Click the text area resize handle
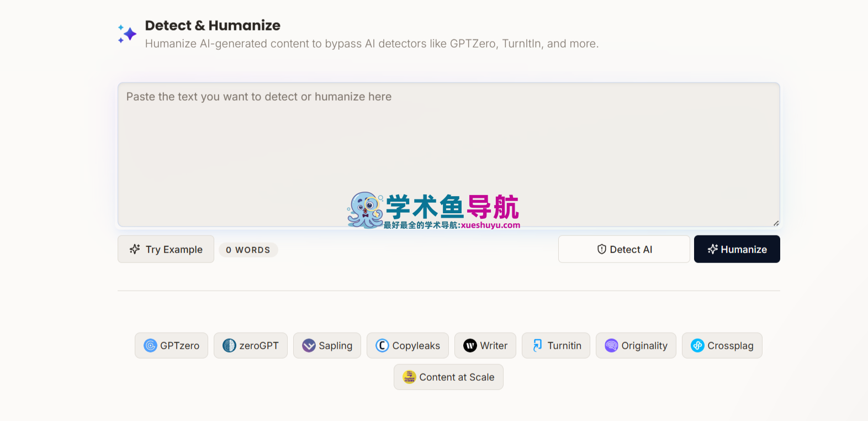This screenshot has width=868, height=421. point(776,223)
